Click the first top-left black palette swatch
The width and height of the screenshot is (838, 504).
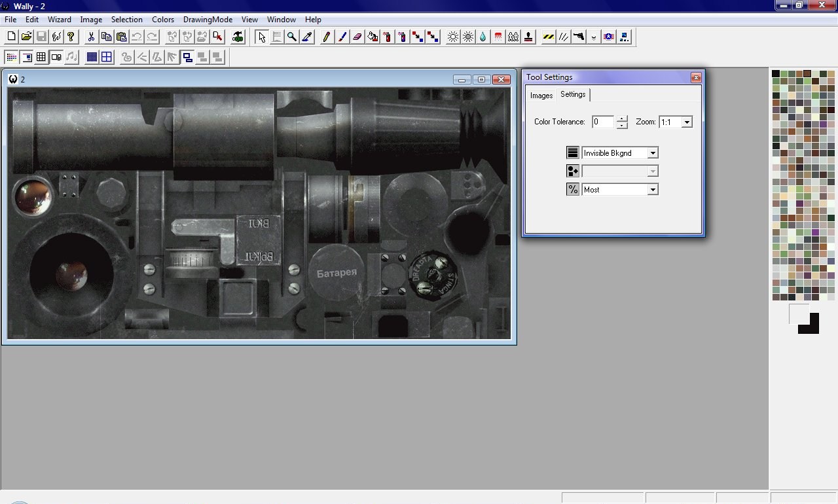(x=776, y=74)
